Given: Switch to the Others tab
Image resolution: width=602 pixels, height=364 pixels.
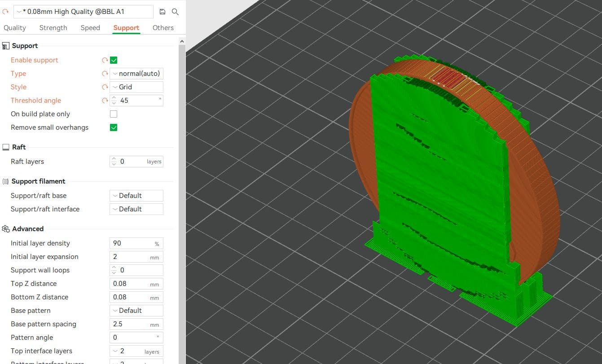Looking at the screenshot, I should (163, 28).
